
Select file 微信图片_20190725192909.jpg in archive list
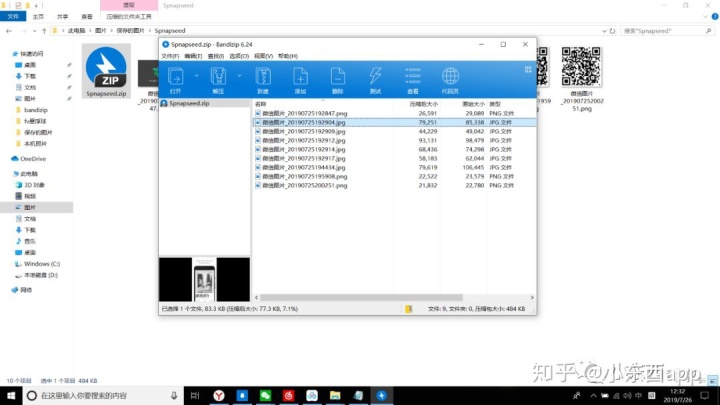click(304, 131)
